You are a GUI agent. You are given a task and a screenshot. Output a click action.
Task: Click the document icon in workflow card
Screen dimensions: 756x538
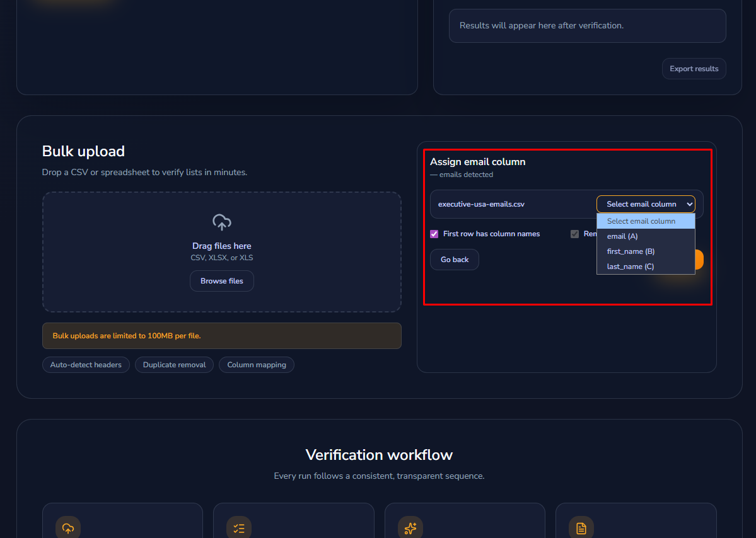pyautogui.click(x=581, y=528)
